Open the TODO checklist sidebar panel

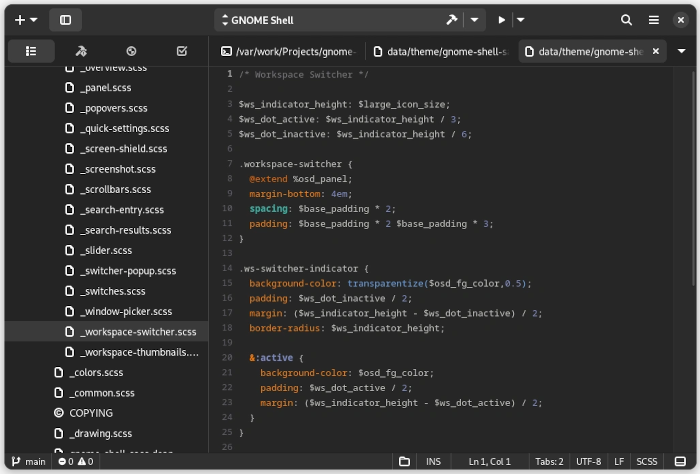[x=181, y=51]
